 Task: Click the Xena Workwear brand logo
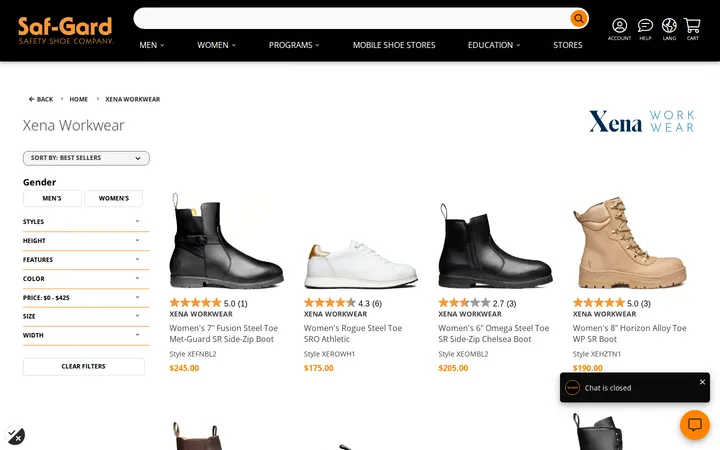click(641, 122)
